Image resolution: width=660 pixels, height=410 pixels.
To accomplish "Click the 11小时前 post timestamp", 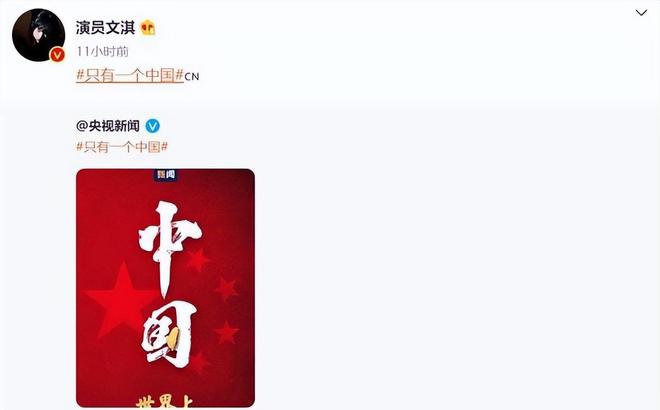I will pos(102,51).
